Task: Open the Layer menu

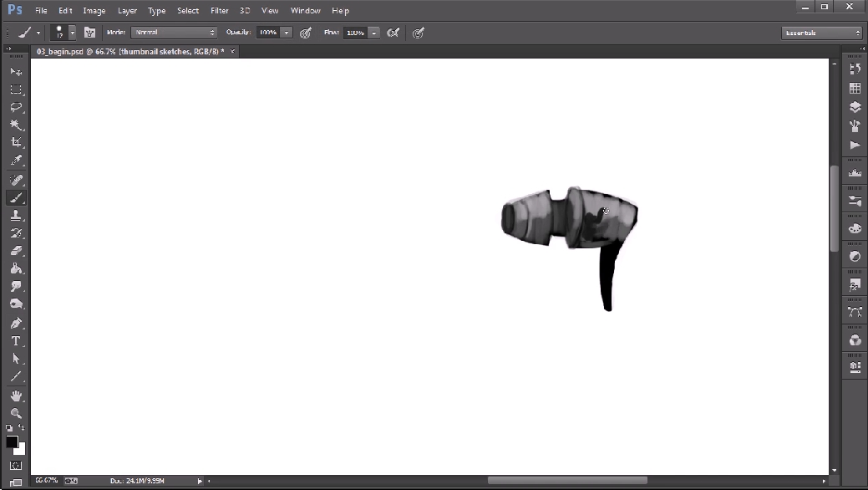Action: click(127, 11)
